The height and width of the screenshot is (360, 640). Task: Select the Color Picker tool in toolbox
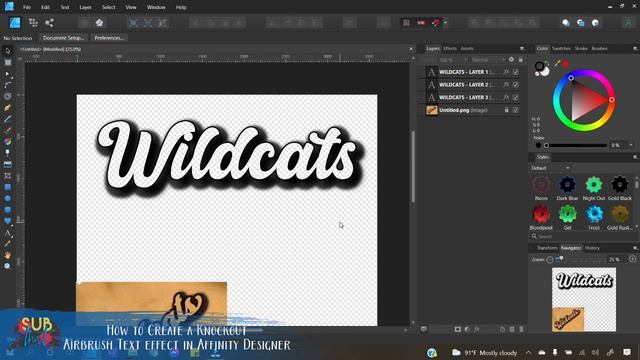pyautogui.click(x=8, y=244)
